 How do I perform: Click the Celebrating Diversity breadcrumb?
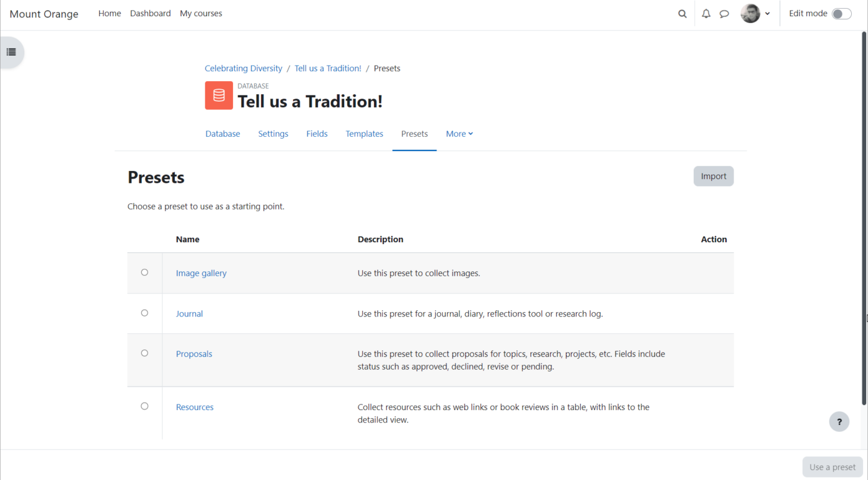click(x=243, y=68)
